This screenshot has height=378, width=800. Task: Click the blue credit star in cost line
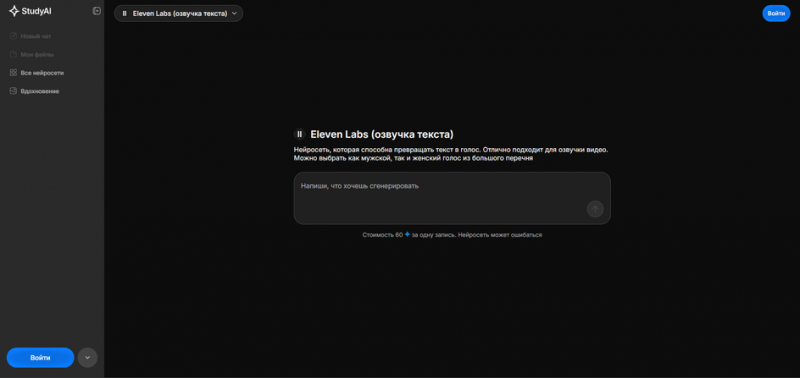point(407,235)
